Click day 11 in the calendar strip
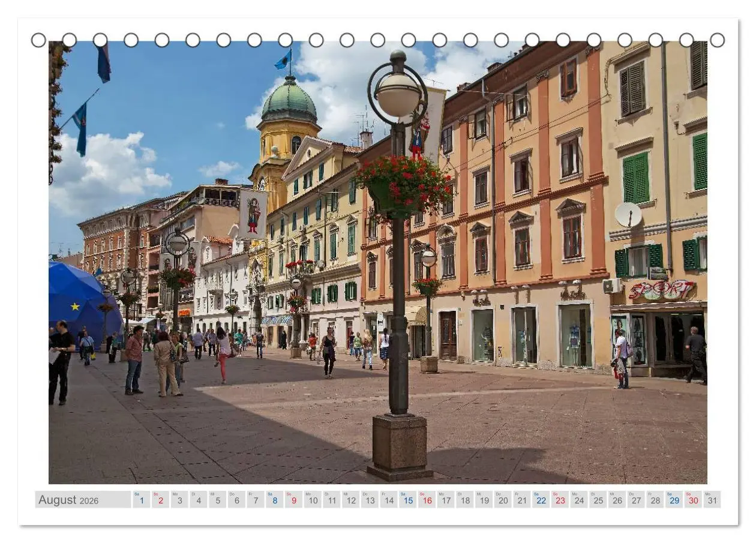 332,499
